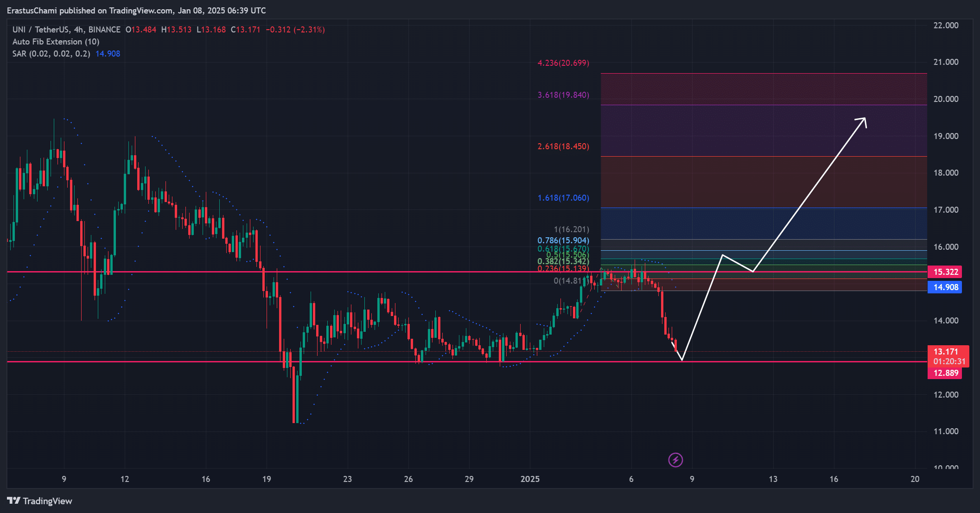This screenshot has height=513, width=980.
Task: Click the TradingView logo at bottom left
Action: (x=40, y=501)
